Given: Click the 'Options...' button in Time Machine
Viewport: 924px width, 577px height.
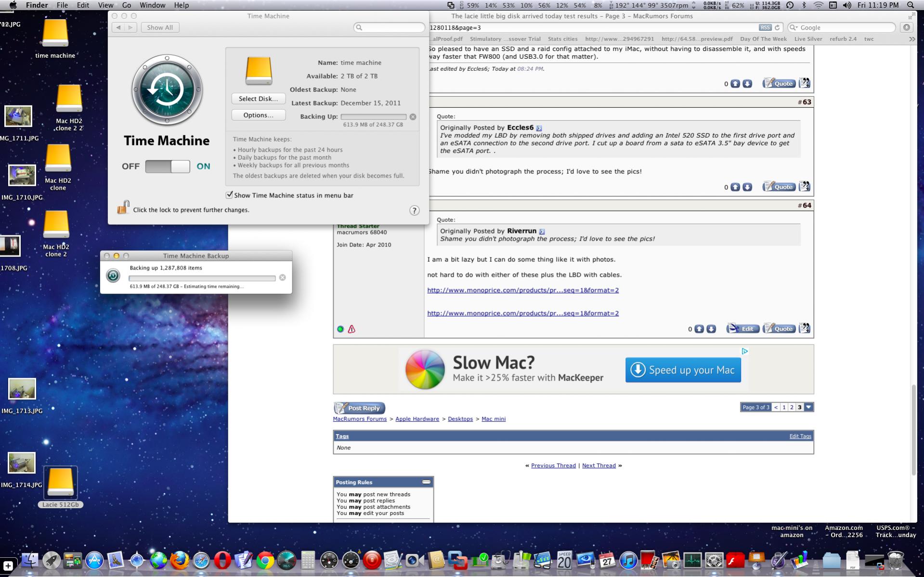Looking at the screenshot, I should (x=259, y=115).
